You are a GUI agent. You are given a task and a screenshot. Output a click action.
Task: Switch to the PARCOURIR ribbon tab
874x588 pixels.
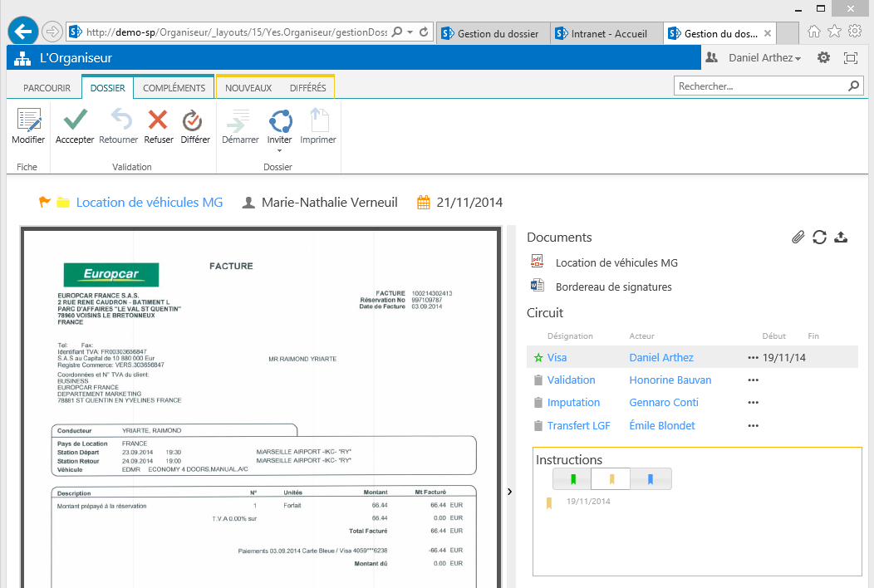tap(47, 88)
